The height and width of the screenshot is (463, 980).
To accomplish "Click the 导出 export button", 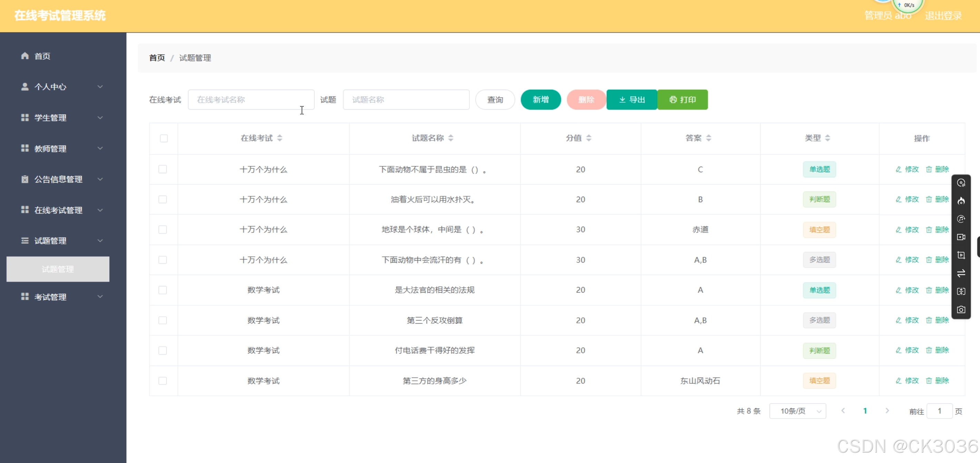I will 632,100.
